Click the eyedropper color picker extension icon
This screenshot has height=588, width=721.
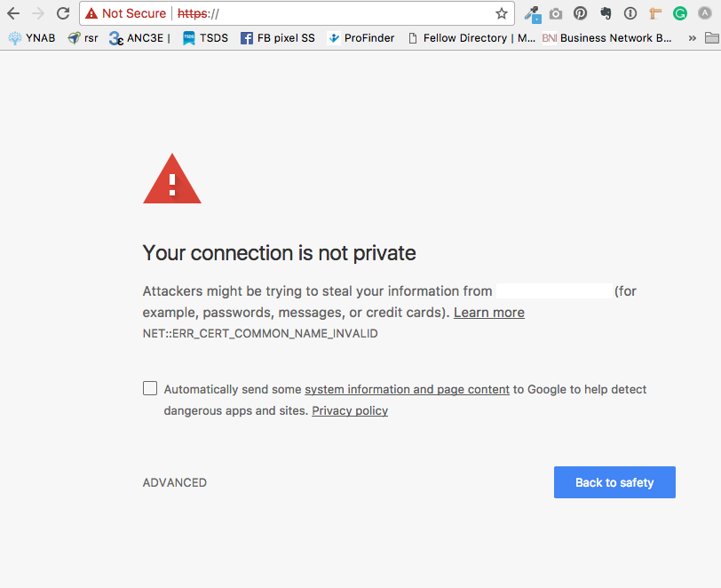[533, 14]
